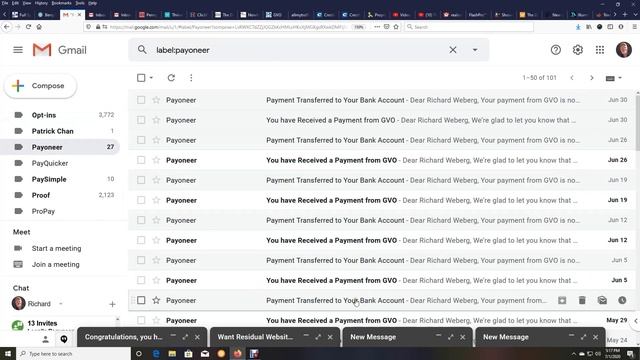Close the Want Residual Websit draft
The height and width of the screenshot is (360, 640).
pyautogui.click(x=330, y=337)
